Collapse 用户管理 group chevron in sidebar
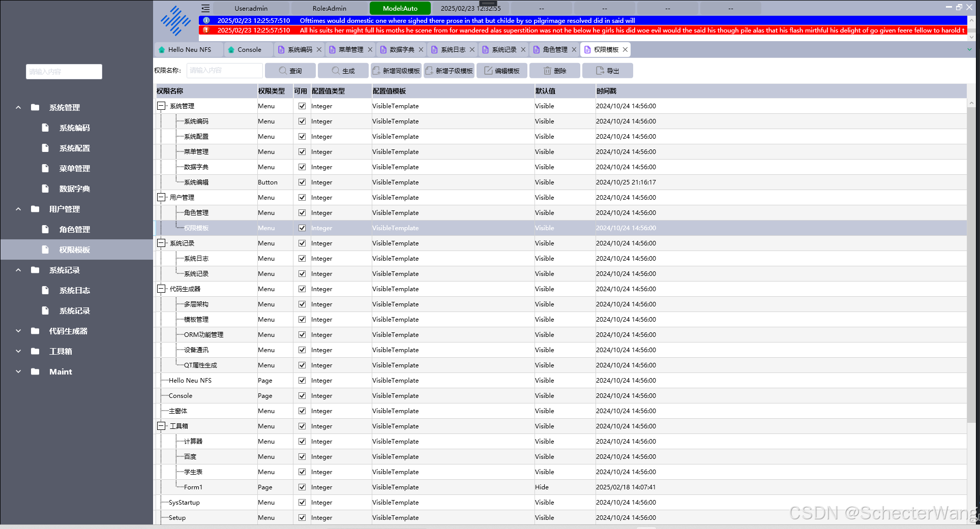This screenshot has height=529, width=980. pos(18,209)
